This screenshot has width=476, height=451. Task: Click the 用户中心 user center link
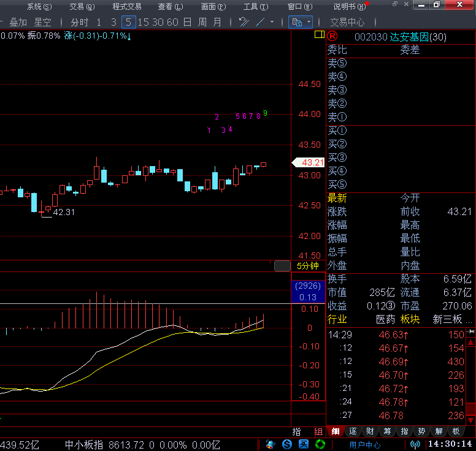[x=365, y=445]
